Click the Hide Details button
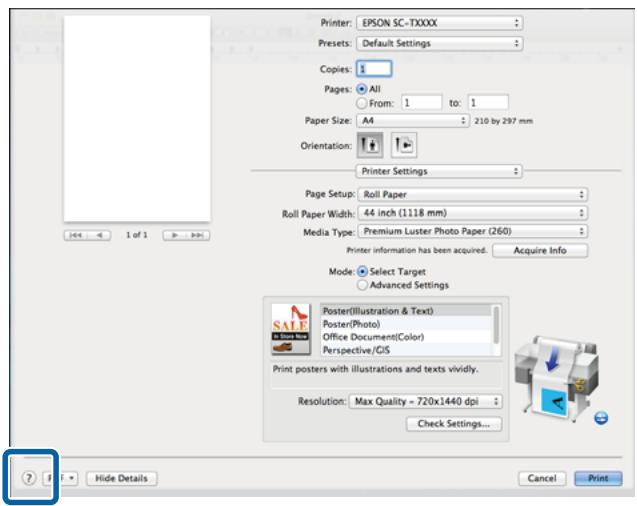The height and width of the screenshot is (506, 637). pos(121,478)
